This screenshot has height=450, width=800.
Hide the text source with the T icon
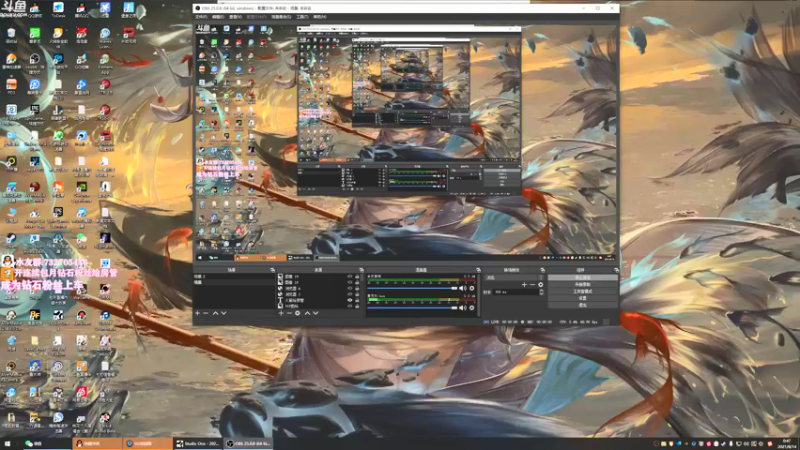point(349,300)
